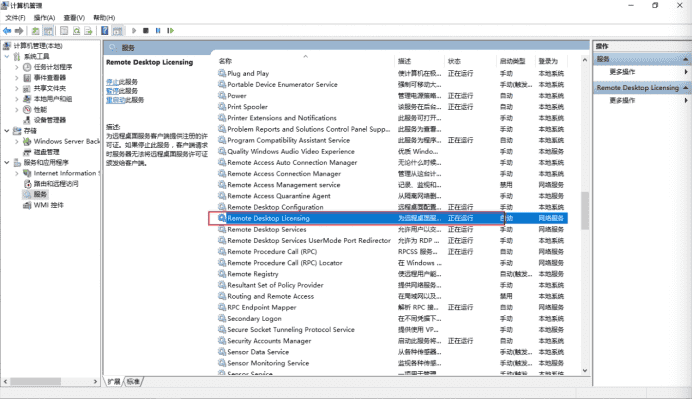Collapse the 系统工具 tree node
The image size is (693, 399).
(x=7, y=57)
